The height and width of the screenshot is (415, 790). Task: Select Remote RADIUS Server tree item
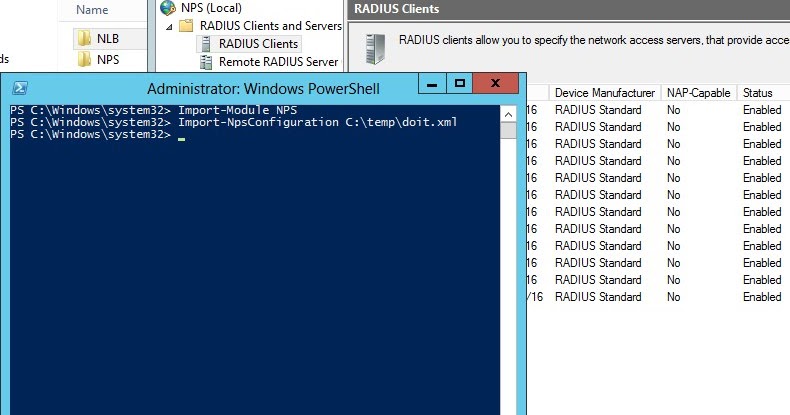(279, 62)
